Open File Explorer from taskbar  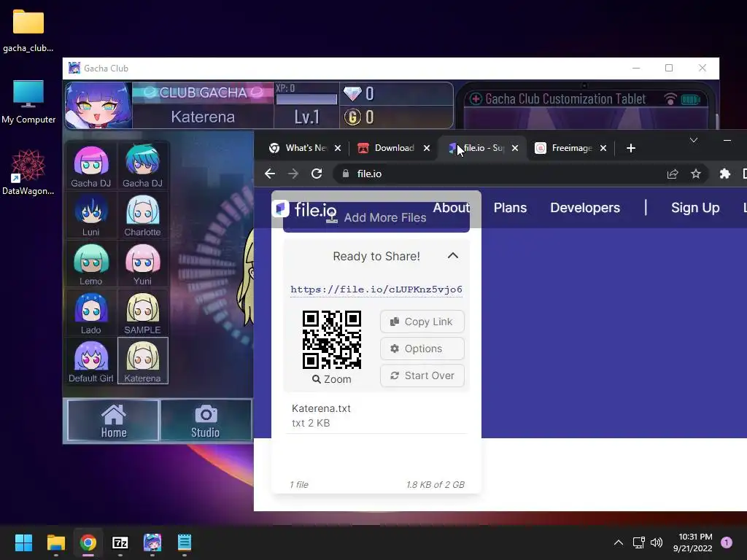(55, 542)
